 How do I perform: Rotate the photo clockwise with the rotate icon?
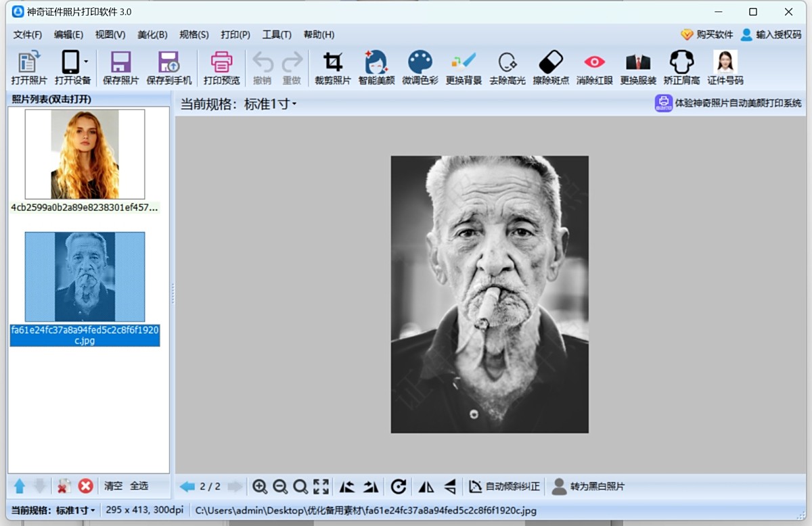coord(399,486)
